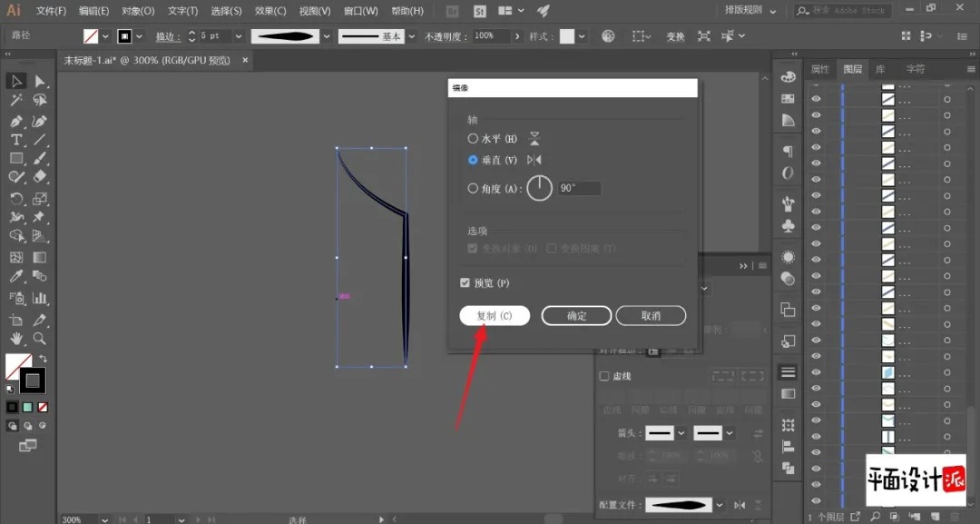Select the Hand tool
This screenshot has height=524, width=980.
point(16,339)
